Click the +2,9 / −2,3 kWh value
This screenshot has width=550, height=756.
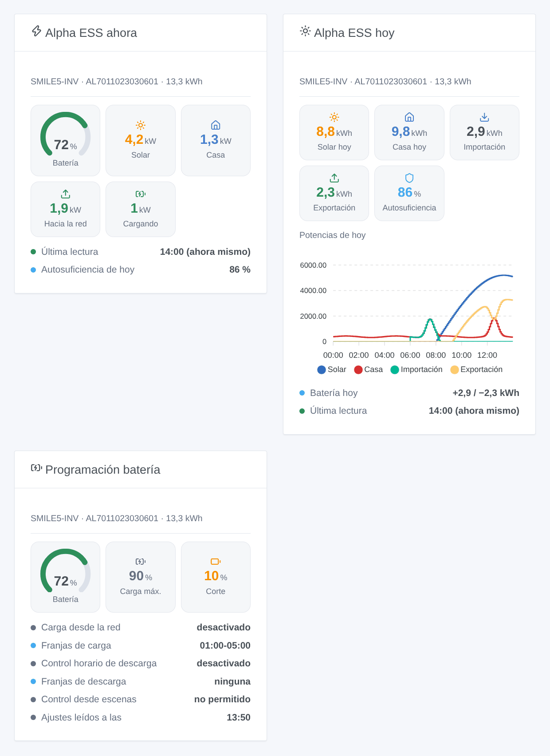tap(486, 393)
